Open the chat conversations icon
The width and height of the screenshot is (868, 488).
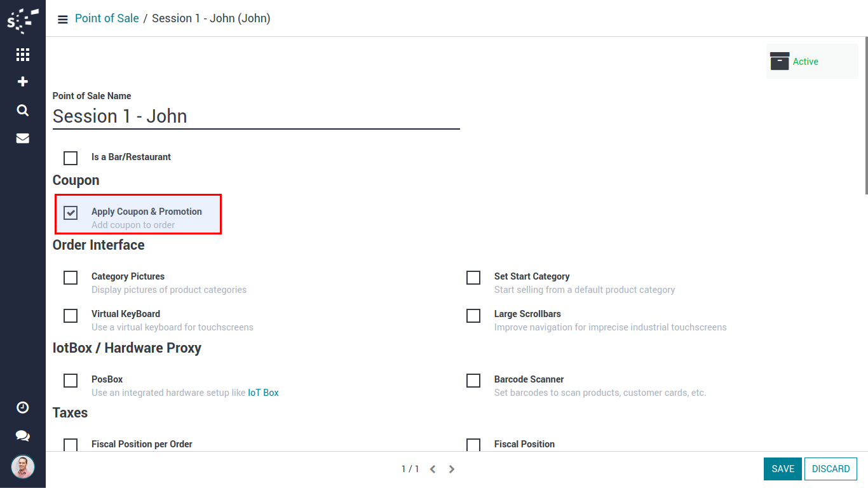(x=23, y=436)
